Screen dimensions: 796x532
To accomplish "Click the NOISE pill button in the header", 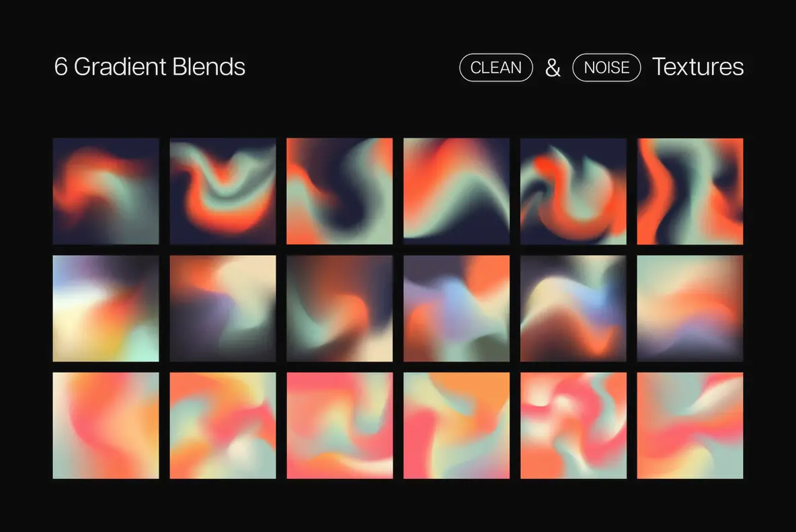I will (606, 67).
